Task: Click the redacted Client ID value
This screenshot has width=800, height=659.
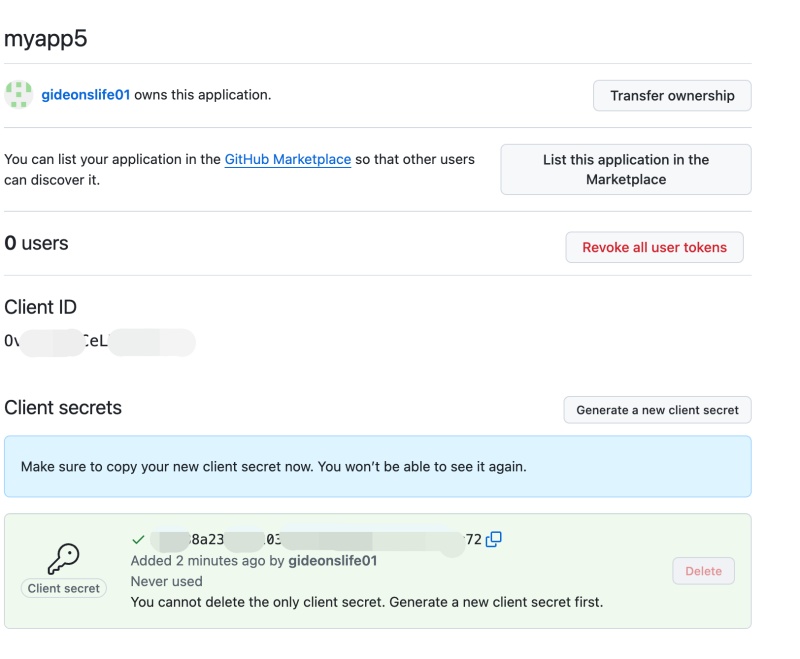Action: point(100,341)
